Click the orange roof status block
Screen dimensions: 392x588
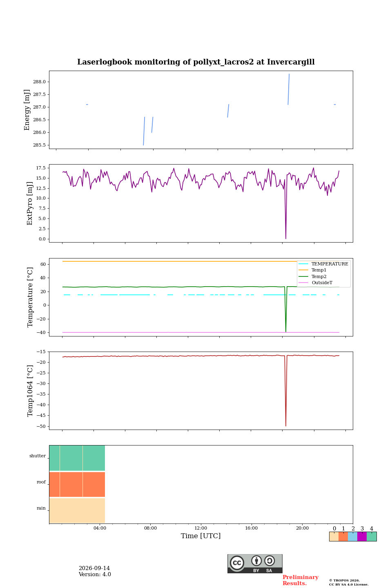[x=77, y=484]
